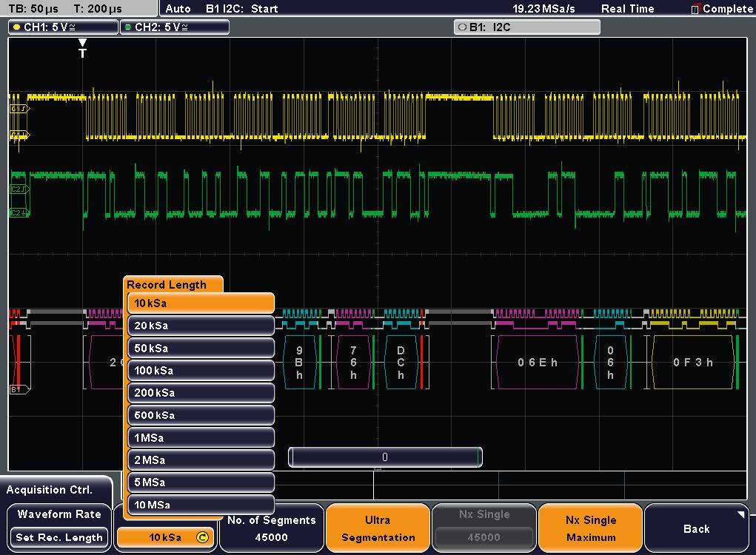Click the B1 I2C: Start trigger label
Image resolution: width=756 pixels, height=555 pixels.
coord(241,9)
